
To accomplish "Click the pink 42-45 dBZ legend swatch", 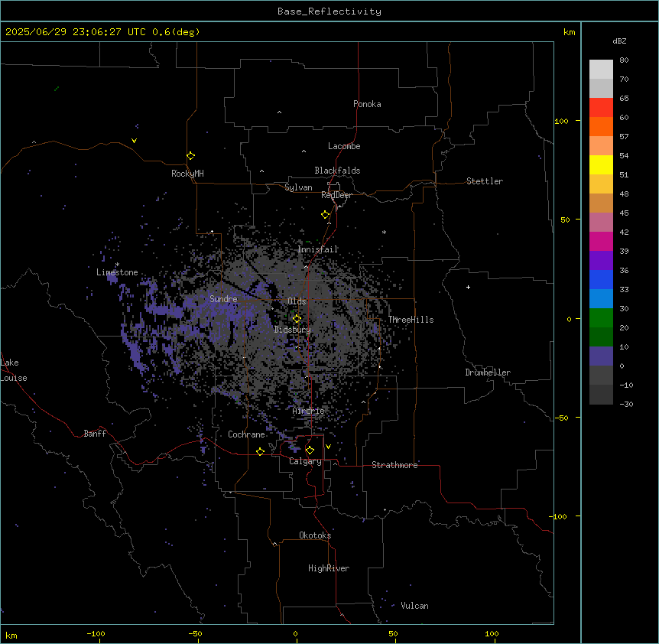I will coord(601,223).
